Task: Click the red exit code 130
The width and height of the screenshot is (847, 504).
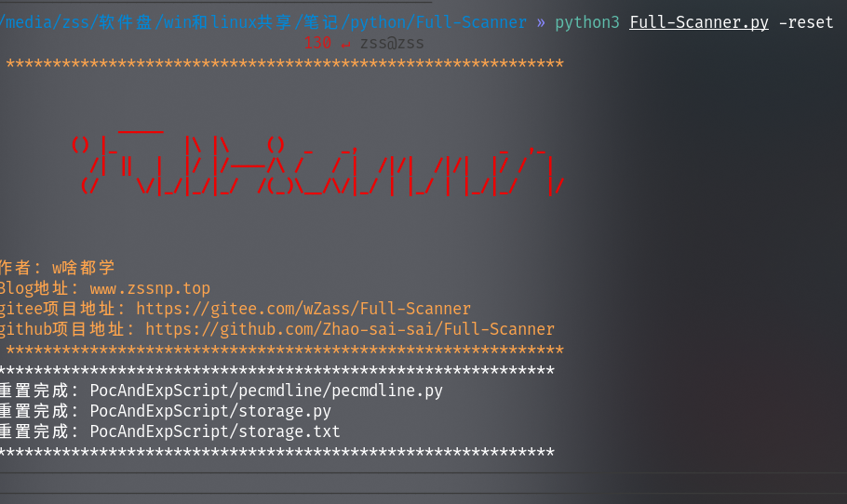Action: pos(318,43)
